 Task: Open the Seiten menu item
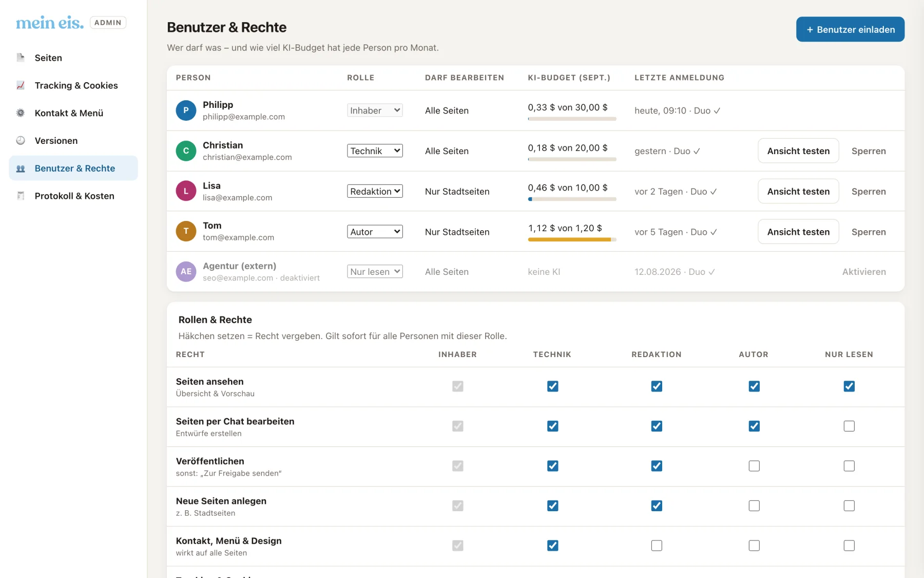point(73,58)
